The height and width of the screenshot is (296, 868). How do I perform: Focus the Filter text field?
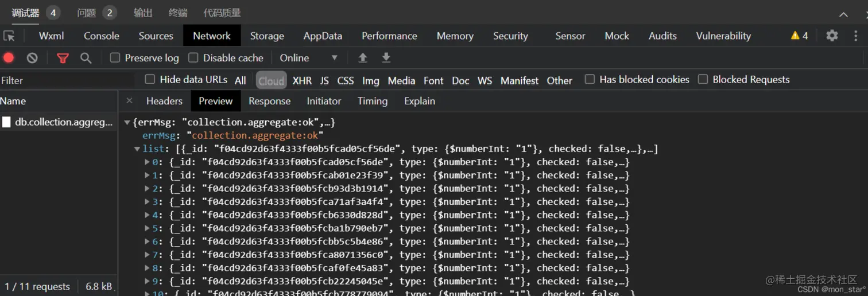coord(68,80)
